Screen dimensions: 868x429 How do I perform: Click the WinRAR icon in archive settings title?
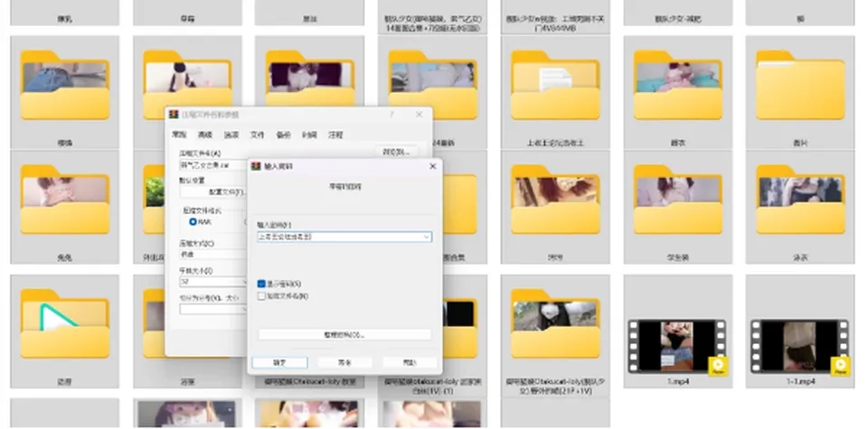(174, 115)
